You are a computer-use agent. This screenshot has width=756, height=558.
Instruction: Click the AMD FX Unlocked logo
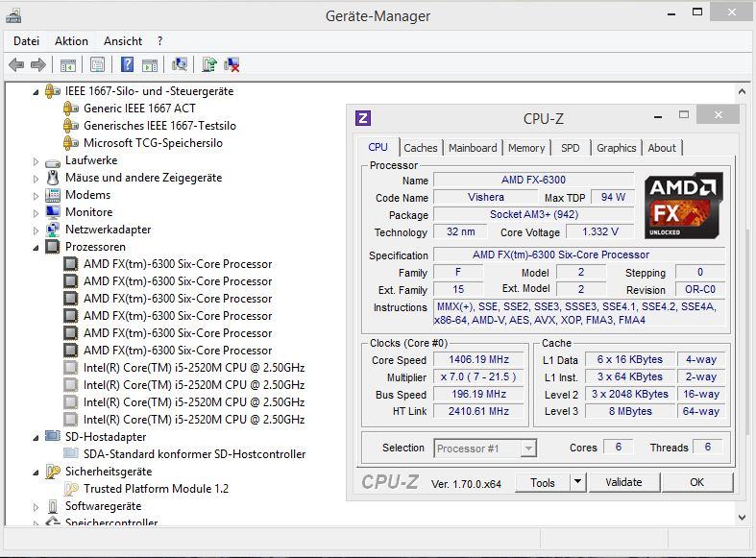pos(684,206)
